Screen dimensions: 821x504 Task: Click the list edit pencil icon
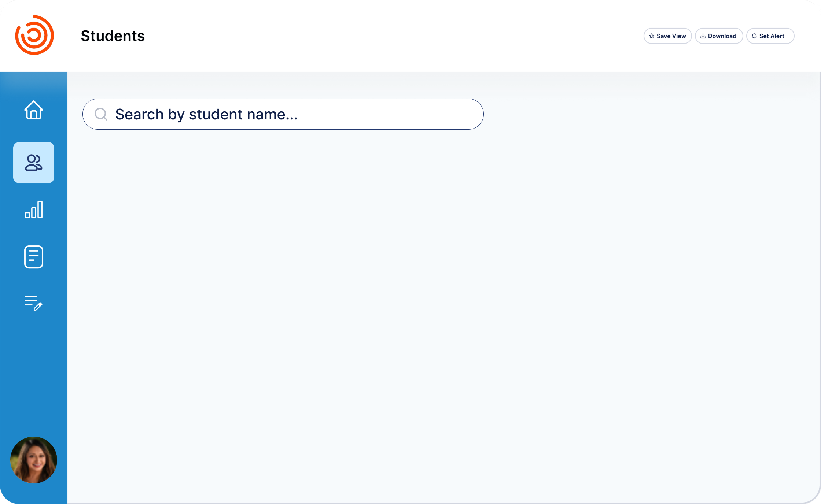34,303
